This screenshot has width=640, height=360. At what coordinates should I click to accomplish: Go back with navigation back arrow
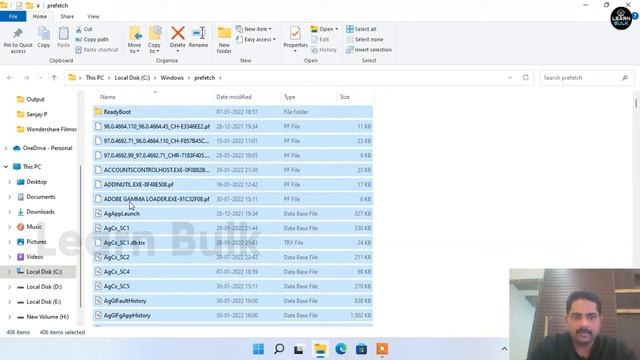10,78
